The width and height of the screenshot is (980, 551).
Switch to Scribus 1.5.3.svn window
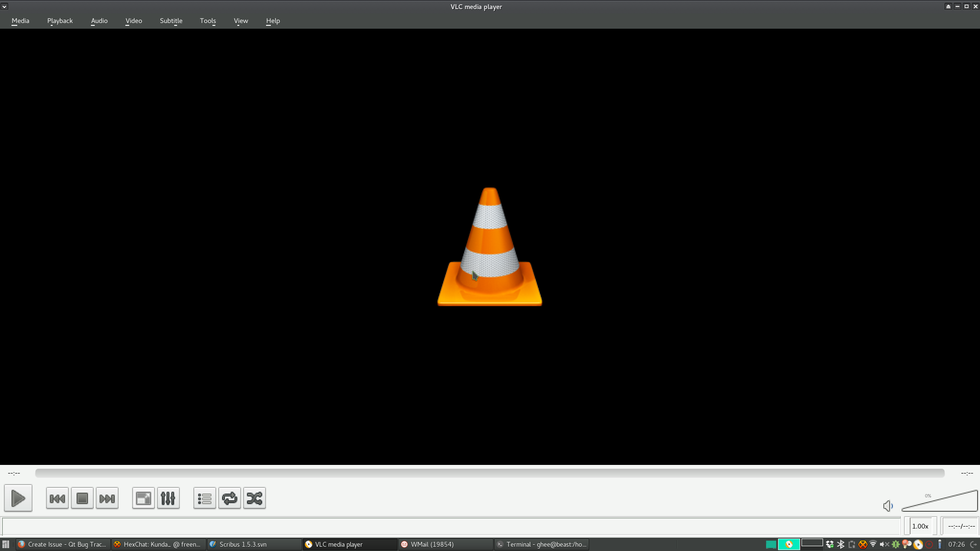(254, 544)
